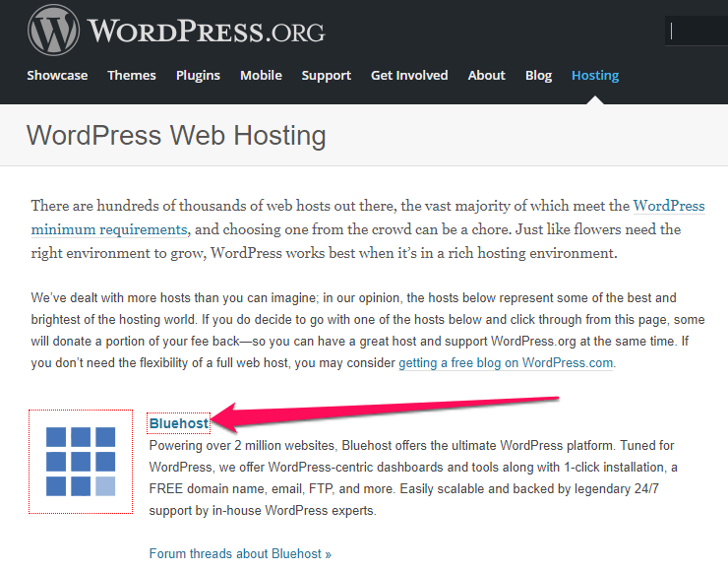728x570 pixels.
Task: Focus the search input field
Action: pos(697,32)
